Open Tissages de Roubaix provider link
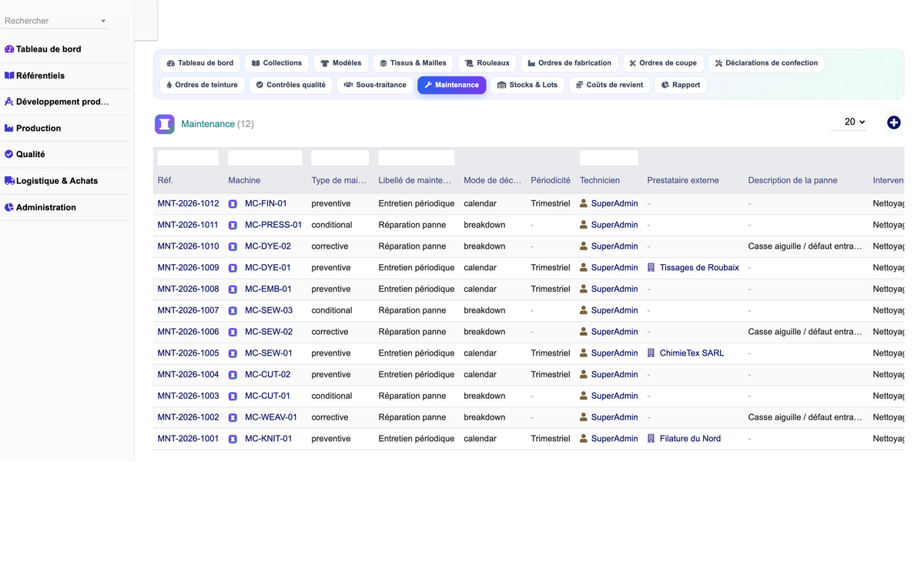The height and width of the screenshot is (572, 924). point(699,268)
